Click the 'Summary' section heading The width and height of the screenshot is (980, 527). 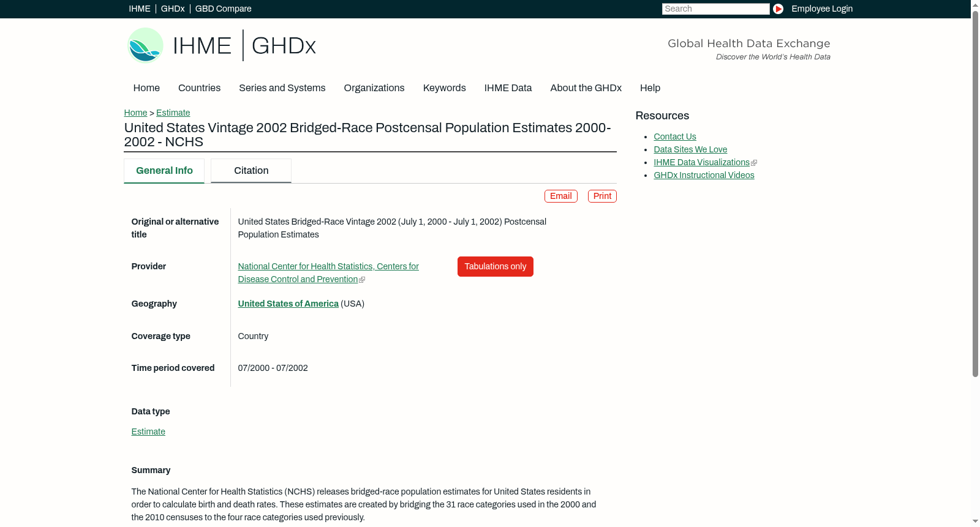(x=151, y=470)
